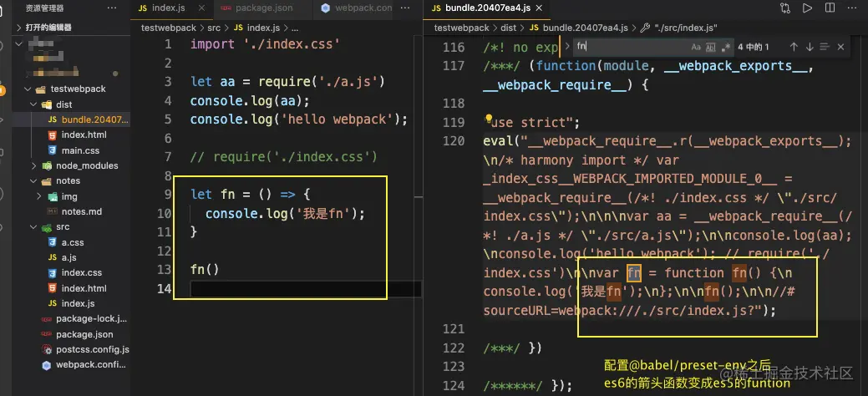Expand the node_modules folder
Viewport: 868px width, 396px height.
tap(34, 165)
